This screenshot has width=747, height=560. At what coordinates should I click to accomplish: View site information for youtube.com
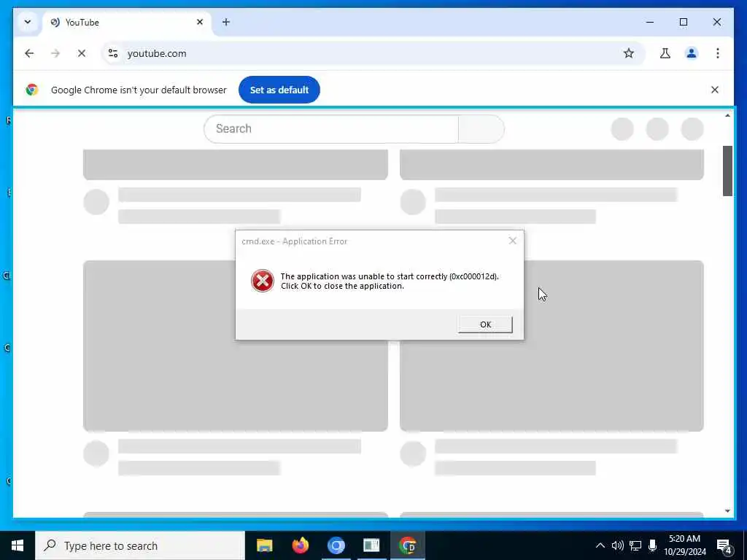113,53
